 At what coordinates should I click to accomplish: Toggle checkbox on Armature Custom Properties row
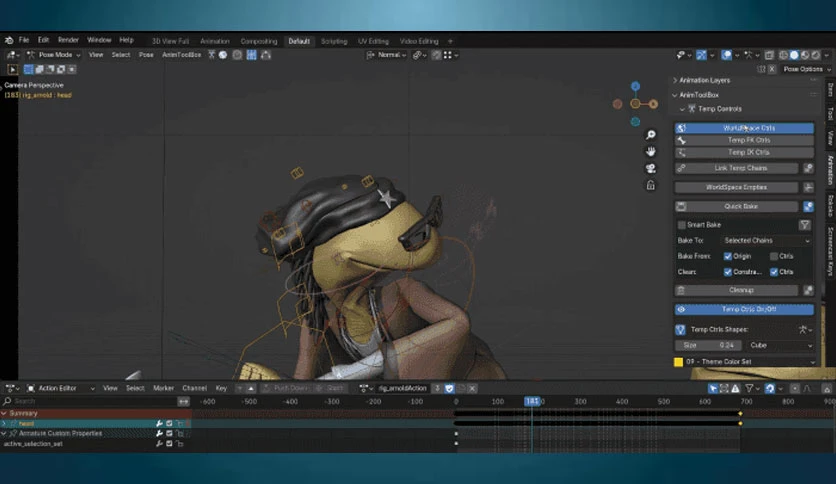(x=169, y=433)
